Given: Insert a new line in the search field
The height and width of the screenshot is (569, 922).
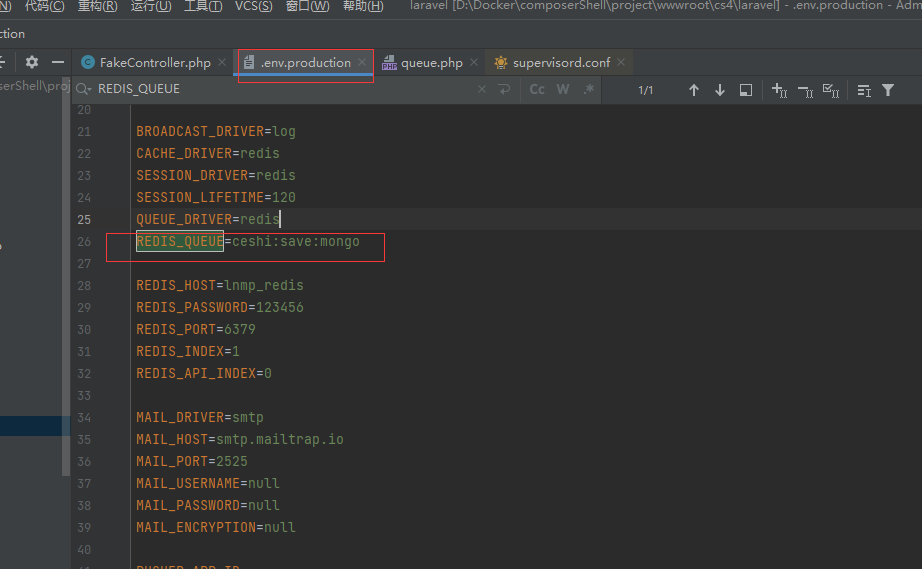Looking at the screenshot, I should [504, 89].
